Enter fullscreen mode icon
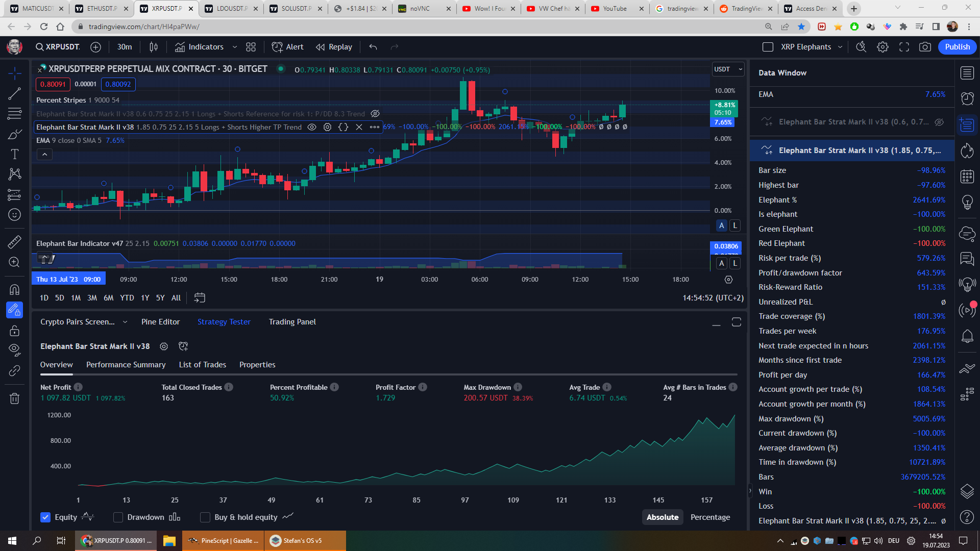The image size is (980, 551). pyautogui.click(x=904, y=47)
